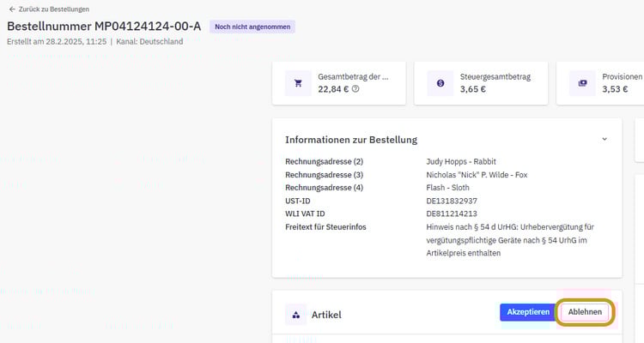Click Nicholas "Nick" P. Wilde - Fox entry

point(477,174)
